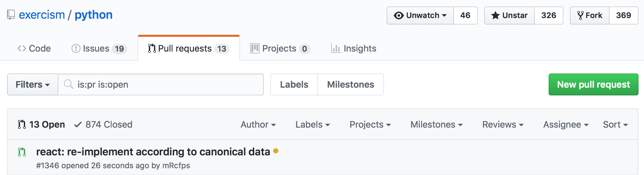Click the repository book icon
644x175 pixels.
[11, 15]
